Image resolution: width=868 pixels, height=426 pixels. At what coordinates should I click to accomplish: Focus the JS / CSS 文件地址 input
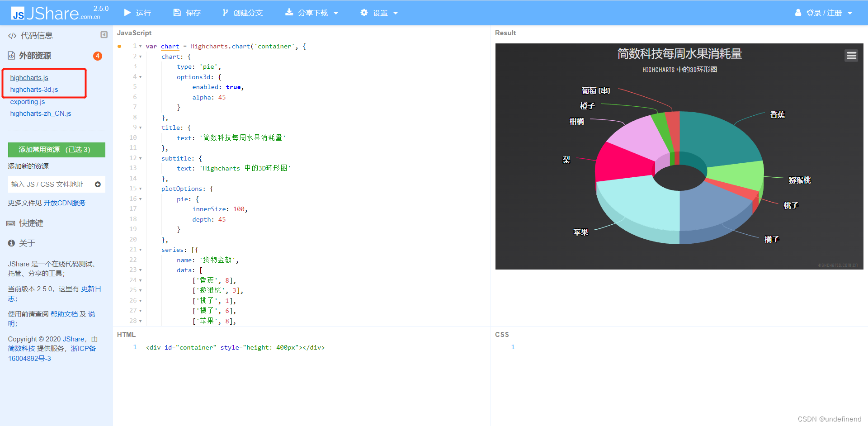click(50, 185)
